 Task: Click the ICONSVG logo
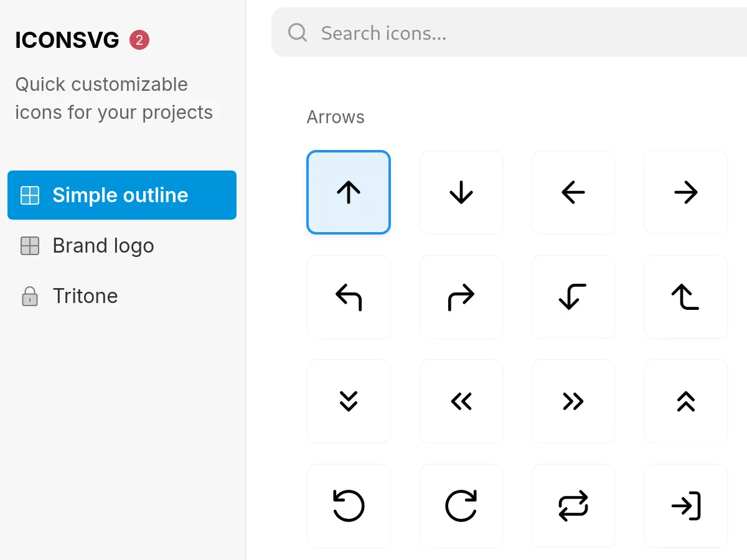[67, 39]
